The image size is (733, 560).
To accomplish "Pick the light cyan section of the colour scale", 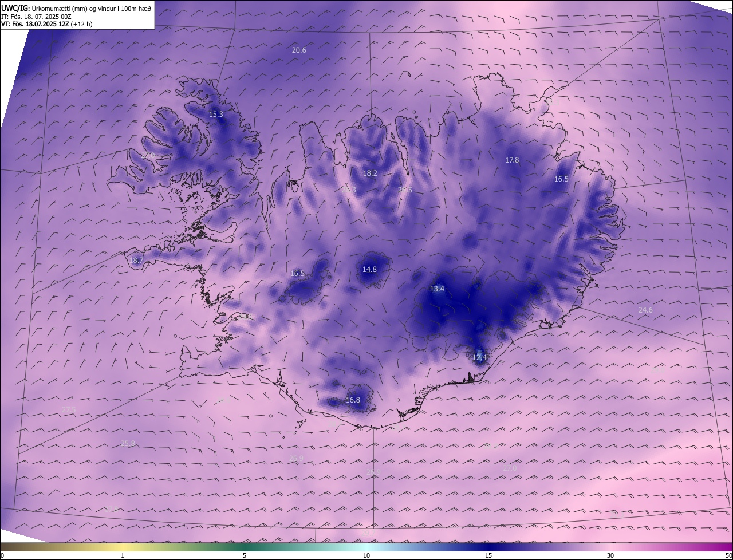I will click(366, 547).
